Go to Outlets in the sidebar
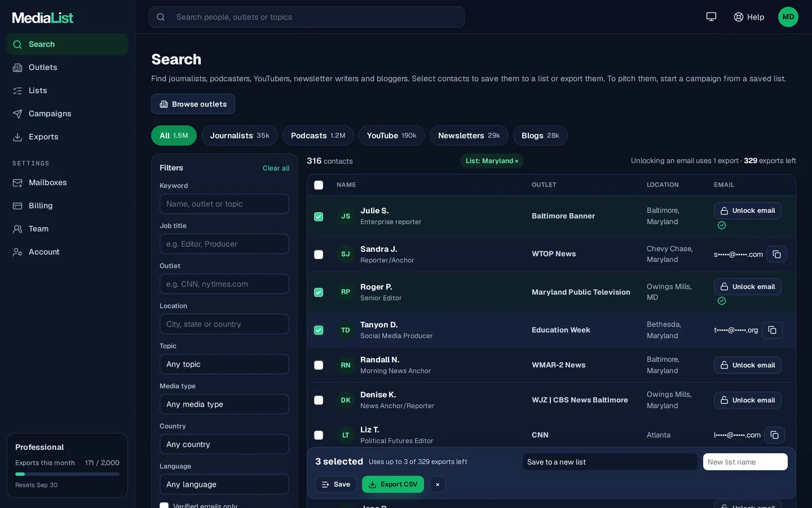 67,68
